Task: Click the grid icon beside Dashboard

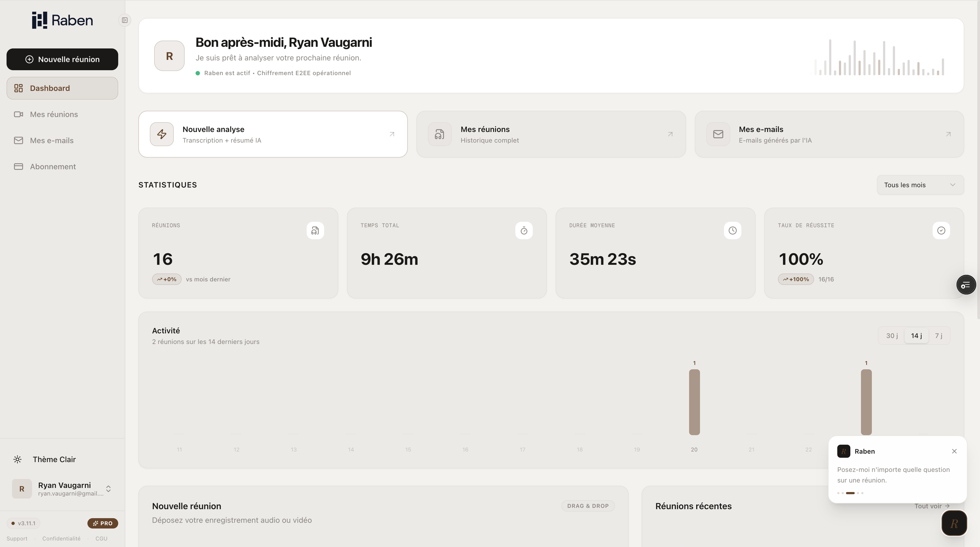Action: tap(18, 88)
